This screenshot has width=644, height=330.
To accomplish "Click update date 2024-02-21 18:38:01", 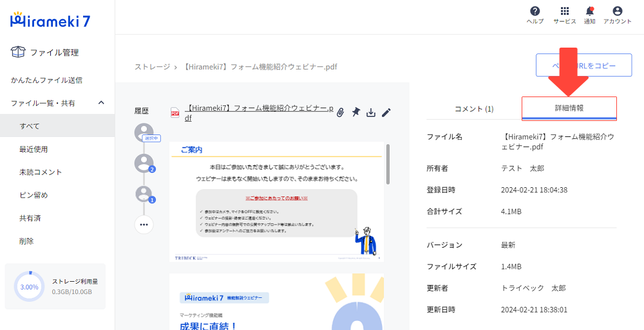I will click(x=534, y=309).
